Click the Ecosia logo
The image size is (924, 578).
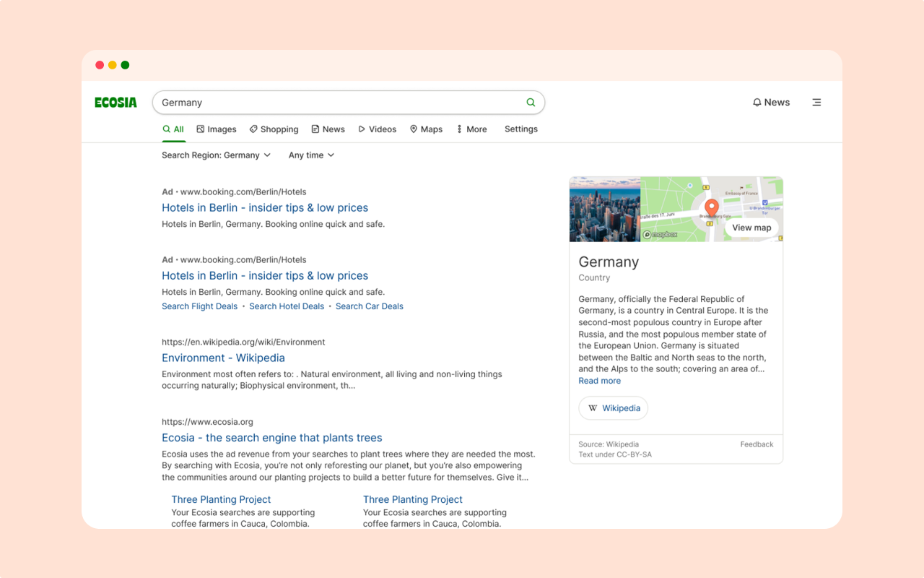point(115,103)
